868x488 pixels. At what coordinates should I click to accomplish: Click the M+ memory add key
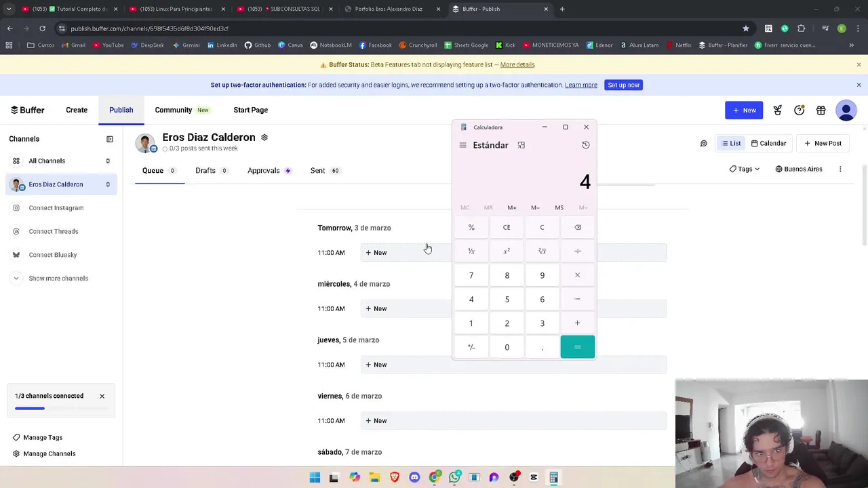512,207
